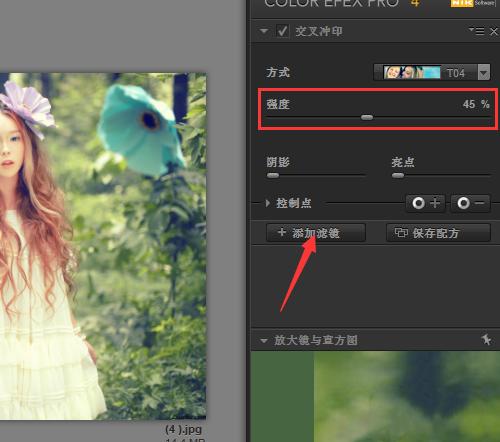Screen dimensions: 500x442
Task: Pin the 放大镜与直方图 panel
Action: click(x=486, y=340)
